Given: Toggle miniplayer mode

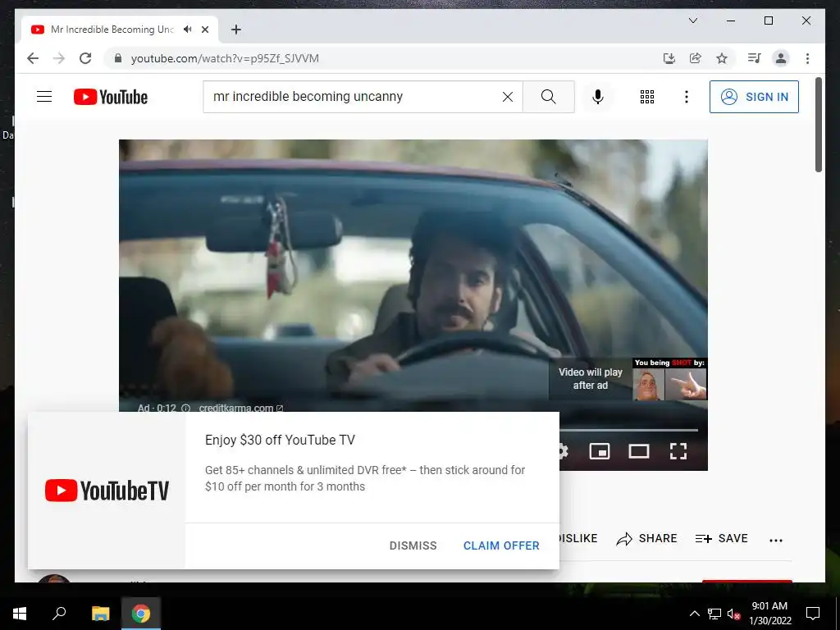Looking at the screenshot, I should [x=600, y=451].
